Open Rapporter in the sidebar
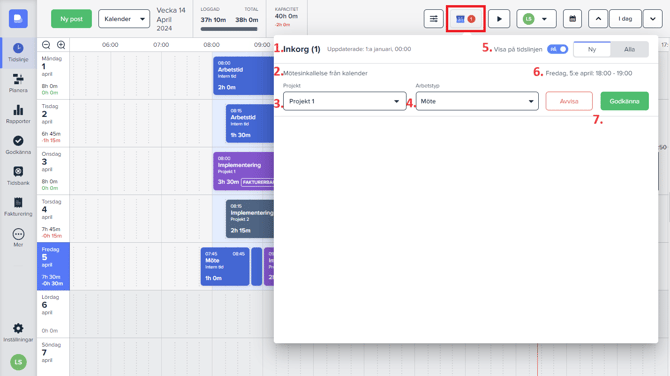This screenshot has width=670, height=376. pyautogui.click(x=18, y=114)
